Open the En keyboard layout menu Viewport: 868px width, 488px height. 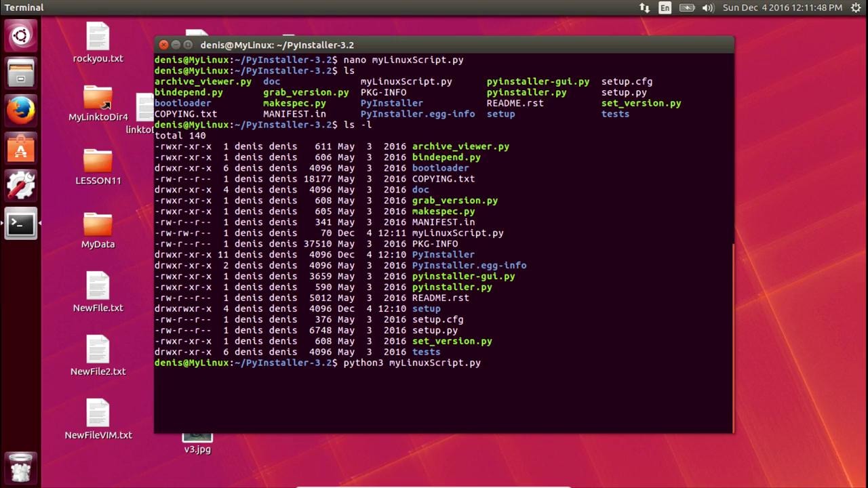tap(665, 8)
